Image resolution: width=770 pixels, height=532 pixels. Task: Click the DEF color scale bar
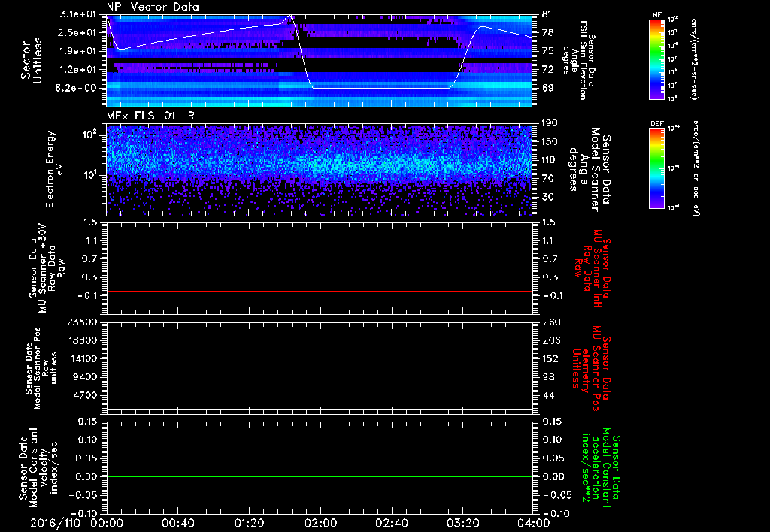pos(656,168)
